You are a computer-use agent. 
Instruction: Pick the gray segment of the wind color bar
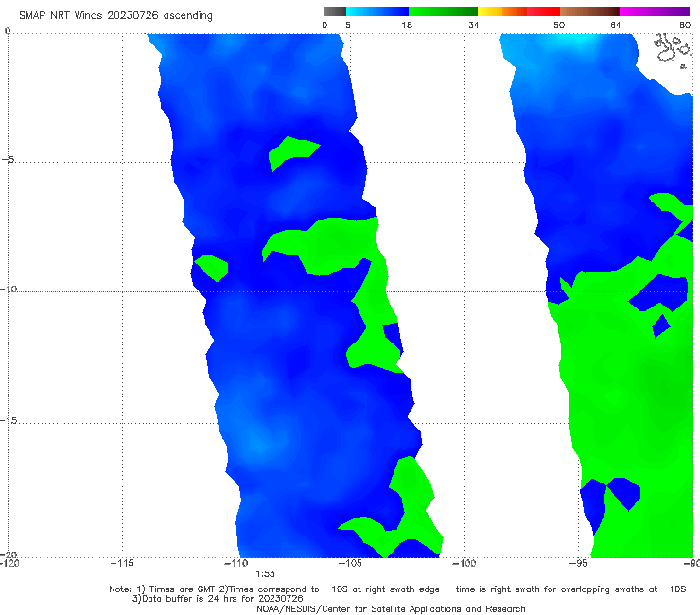tap(334, 11)
